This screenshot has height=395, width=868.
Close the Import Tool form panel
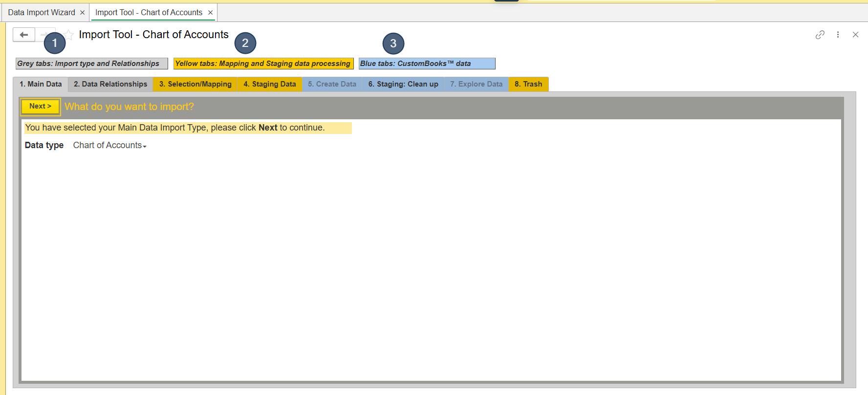855,35
